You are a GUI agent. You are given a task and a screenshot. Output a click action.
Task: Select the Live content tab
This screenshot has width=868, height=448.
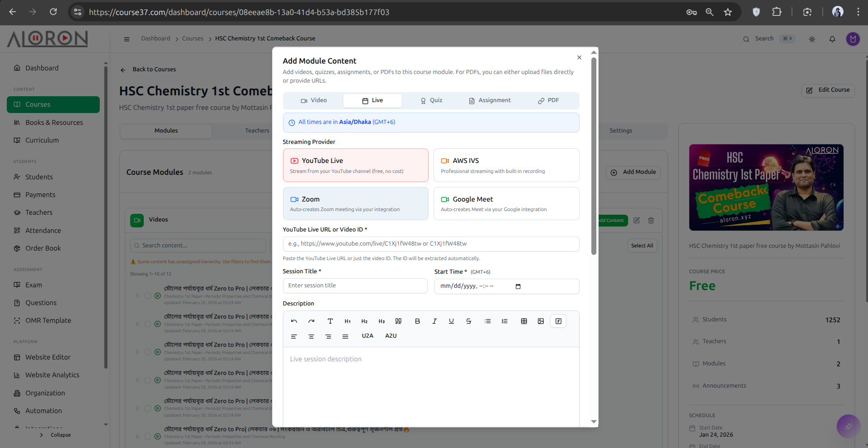point(372,100)
